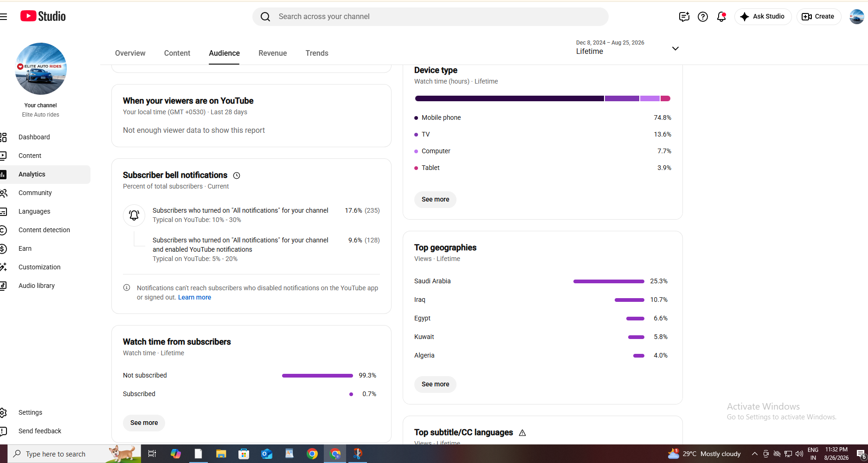Click the Send feedback sidebar icon
Screen dimensions: 868x463
click(3, 431)
